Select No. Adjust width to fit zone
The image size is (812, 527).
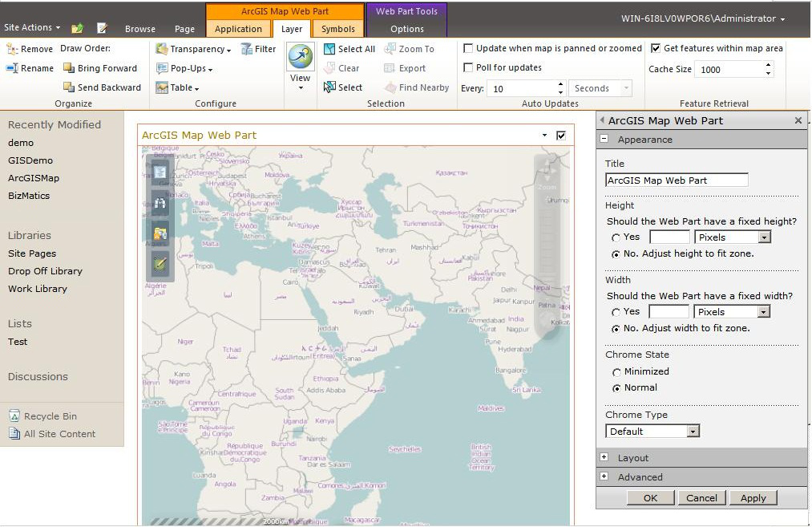pos(616,329)
